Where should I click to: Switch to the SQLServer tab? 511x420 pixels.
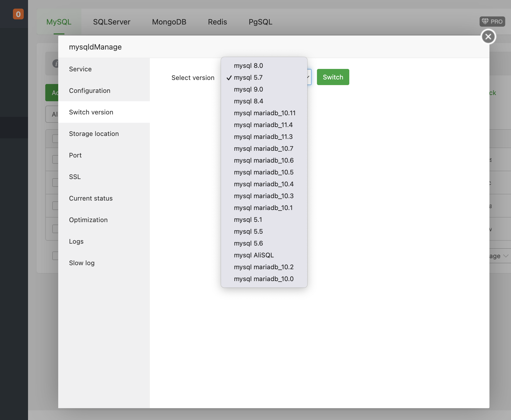(112, 22)
